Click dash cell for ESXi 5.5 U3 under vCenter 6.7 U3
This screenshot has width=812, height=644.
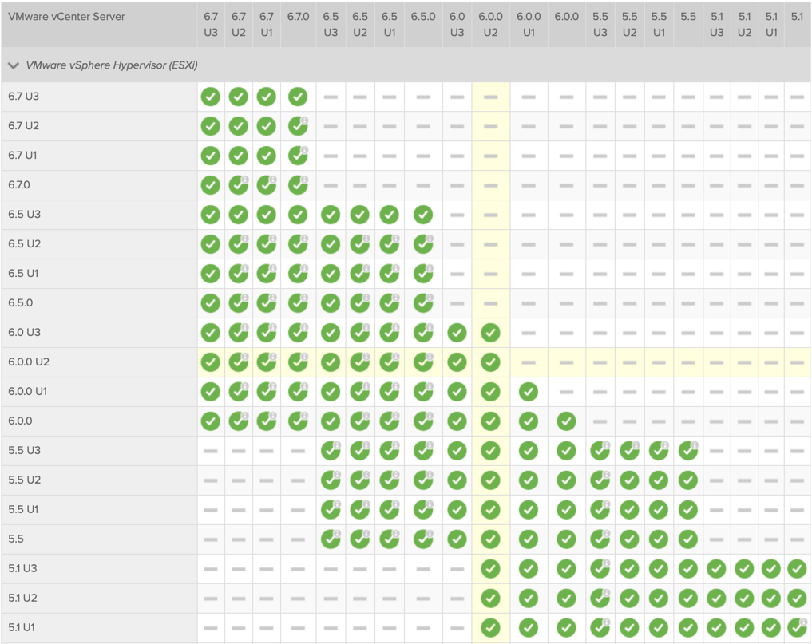tap(211, 451)
